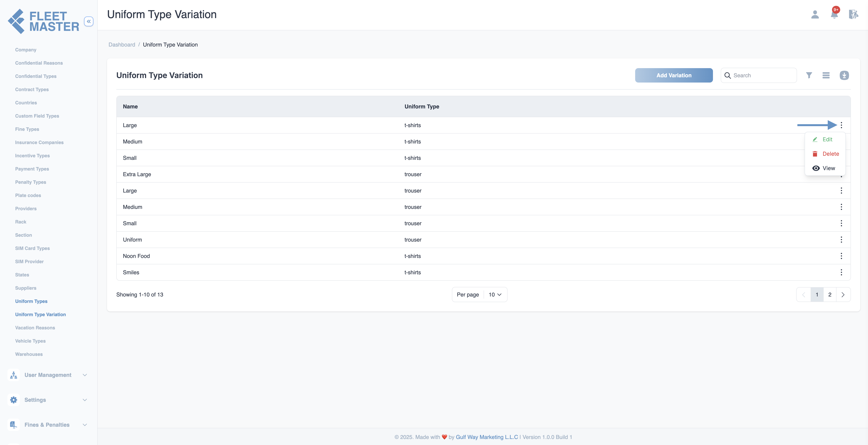The height and width of the screenshot is (445, 868).
Task: Open Vacation Reasons in sidebar
Action: [35, 327]
